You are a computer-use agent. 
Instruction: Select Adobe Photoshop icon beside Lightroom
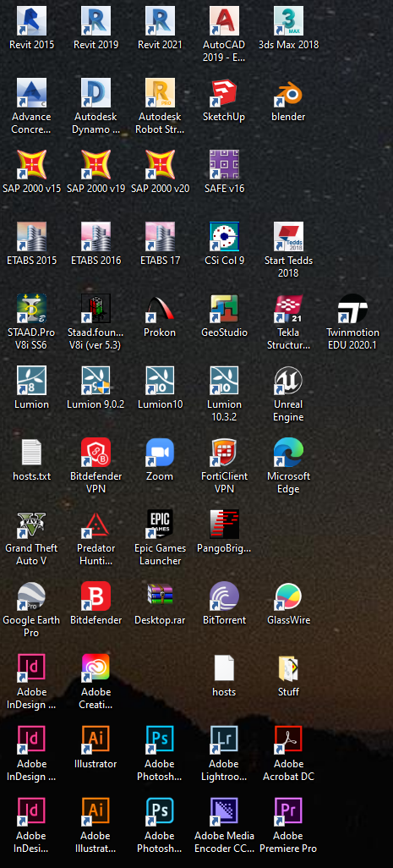point(160,741)
